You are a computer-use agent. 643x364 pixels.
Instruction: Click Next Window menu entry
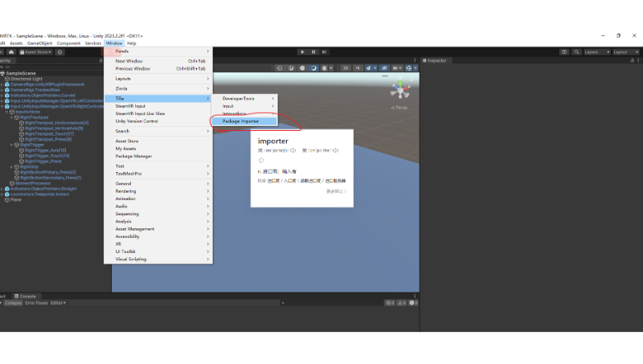coord(158,61)
